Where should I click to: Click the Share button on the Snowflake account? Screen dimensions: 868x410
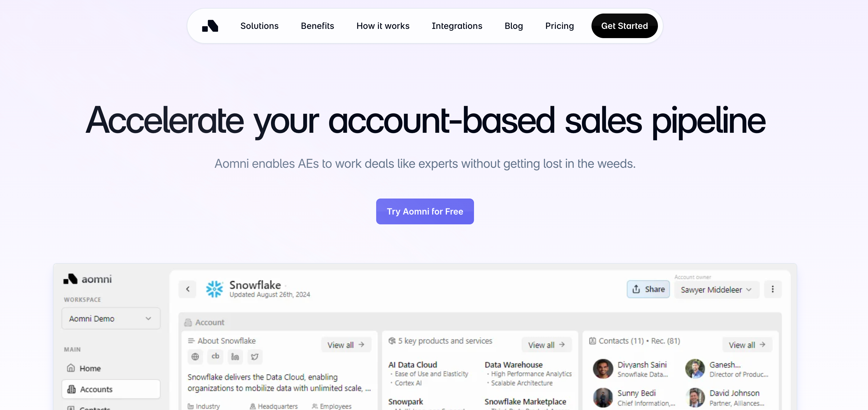[648, 289]
